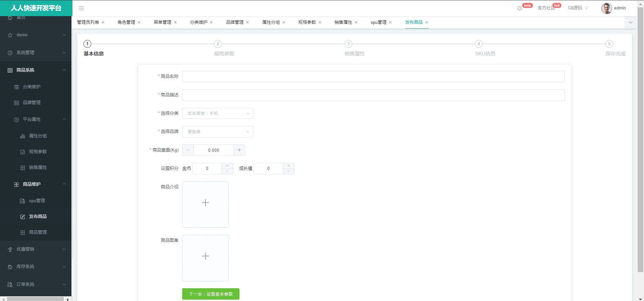Switch to the 品牌管理 tab
This screenshot has width=644, height=301.
coord(235,23)
